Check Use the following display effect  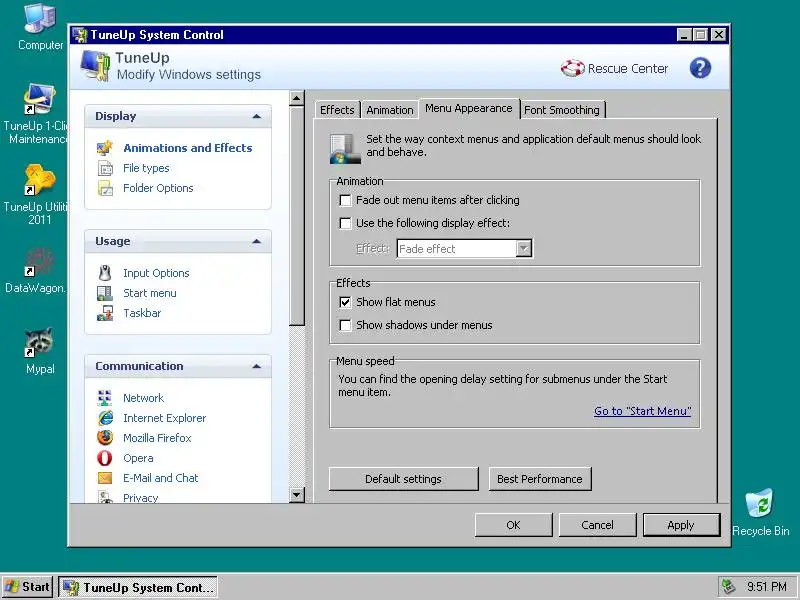345,223
